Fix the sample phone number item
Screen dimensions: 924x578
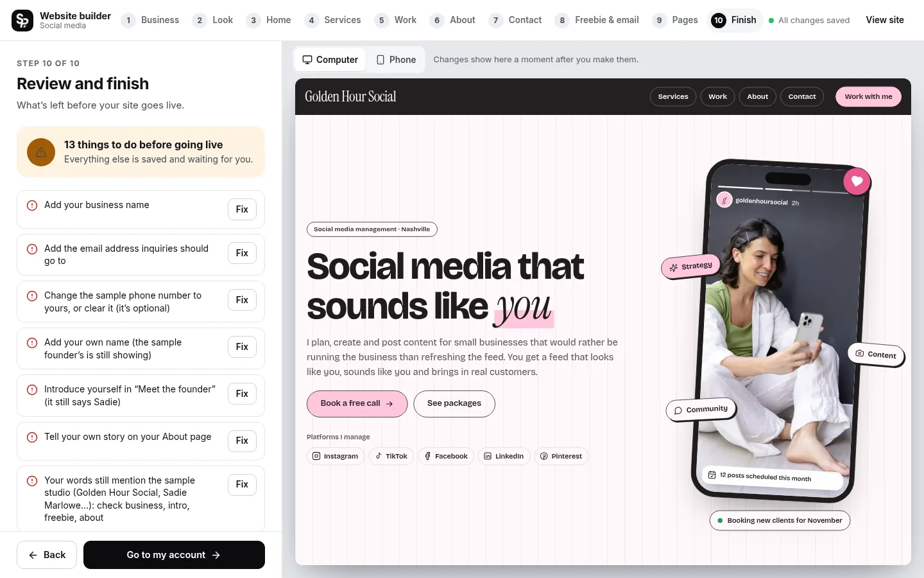[x=242, y=300]
